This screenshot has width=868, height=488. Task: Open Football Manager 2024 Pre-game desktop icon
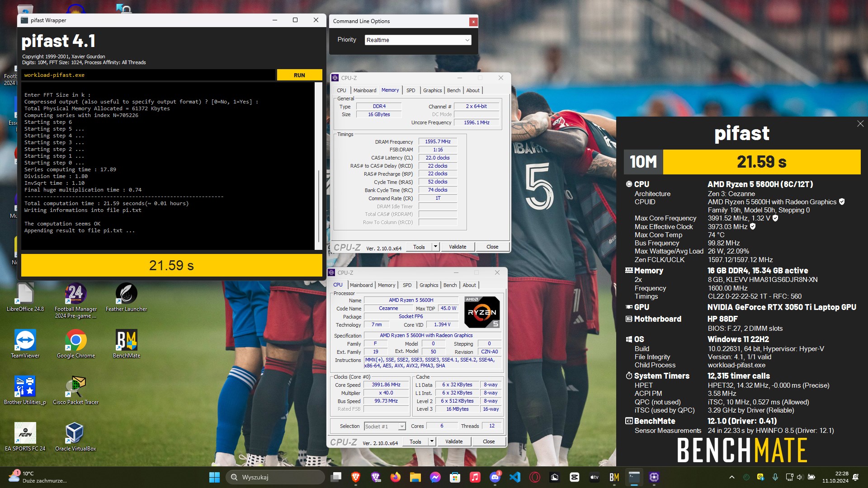(75, 300)
